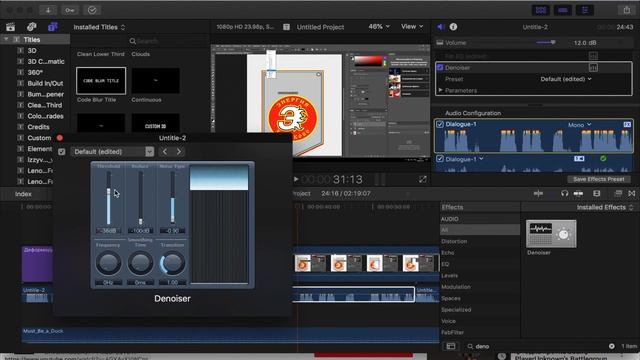Toggle the browser layout button in toolbar
The height and width of the screenshot is (360, 640).
click(x=541, y=10)
